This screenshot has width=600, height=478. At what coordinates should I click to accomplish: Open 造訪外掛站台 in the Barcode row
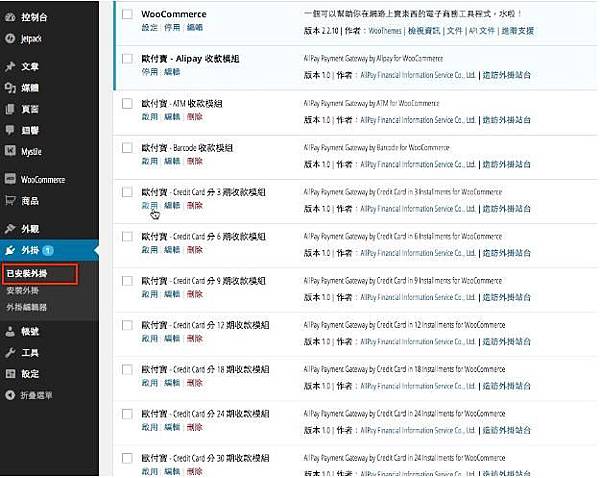click(507, 164)
